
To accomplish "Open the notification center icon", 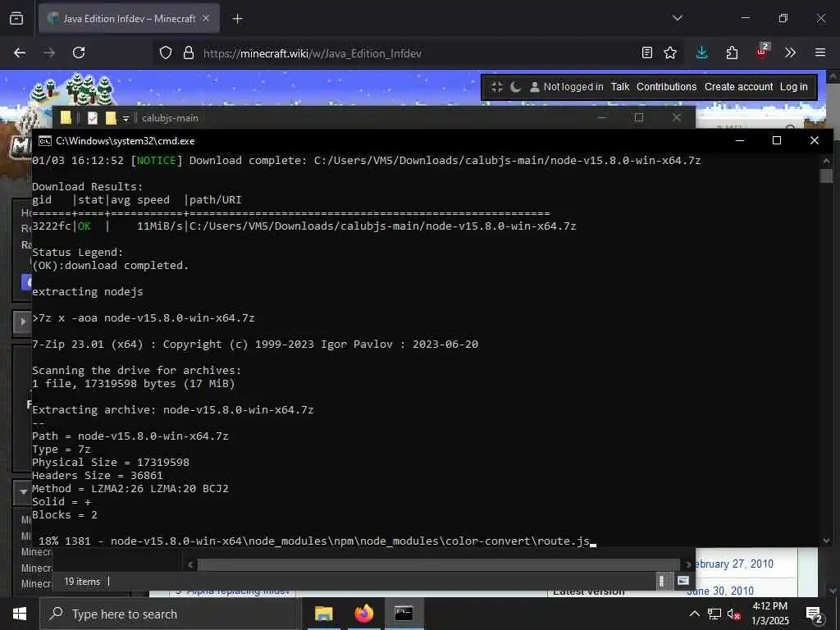I will tap(815, 614).
